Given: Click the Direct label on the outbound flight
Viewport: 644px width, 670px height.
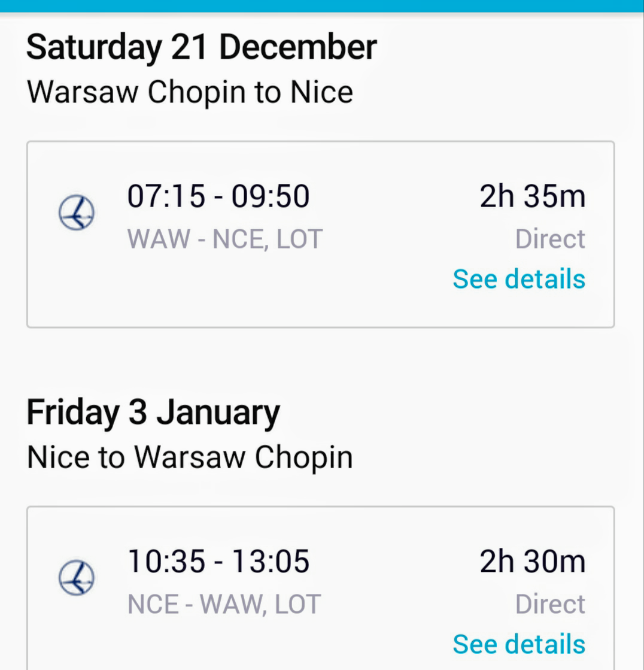Looking at the screenshot, I should click(x=550, y=239).
